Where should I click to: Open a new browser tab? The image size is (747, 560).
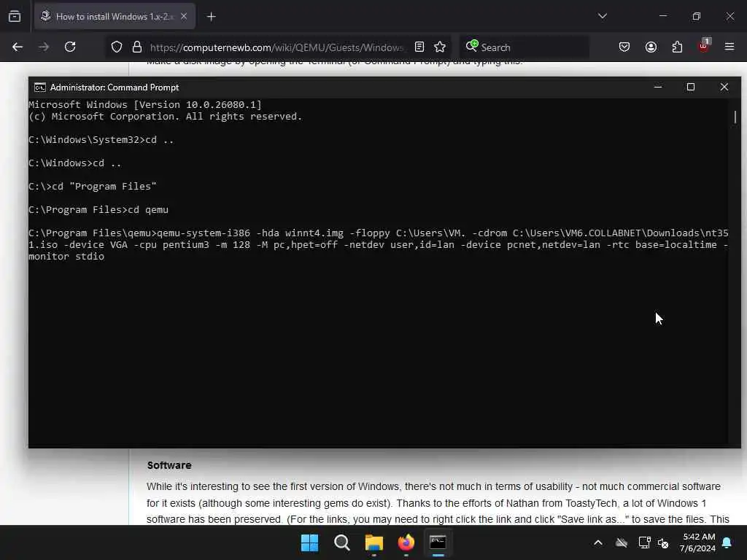coord(212,17)
